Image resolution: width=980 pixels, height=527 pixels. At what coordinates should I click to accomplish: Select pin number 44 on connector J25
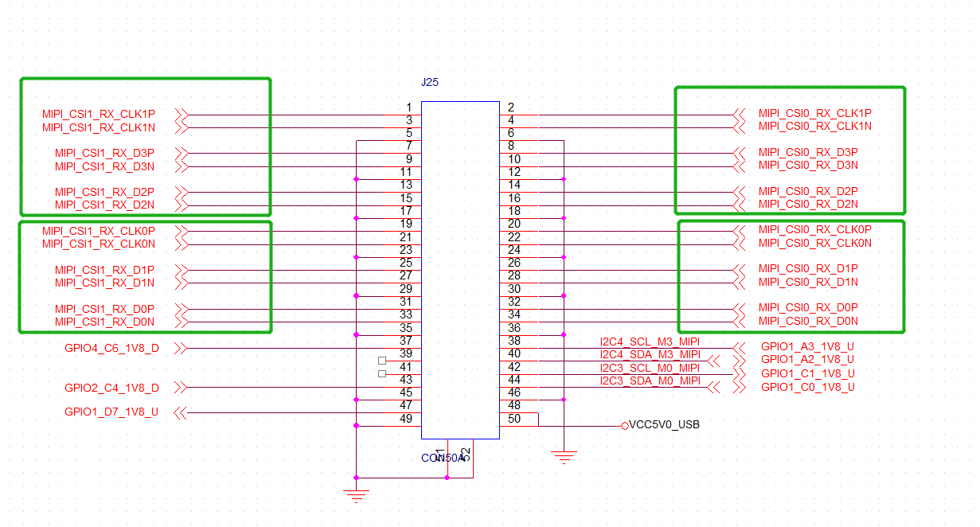[x=514, y=380]
